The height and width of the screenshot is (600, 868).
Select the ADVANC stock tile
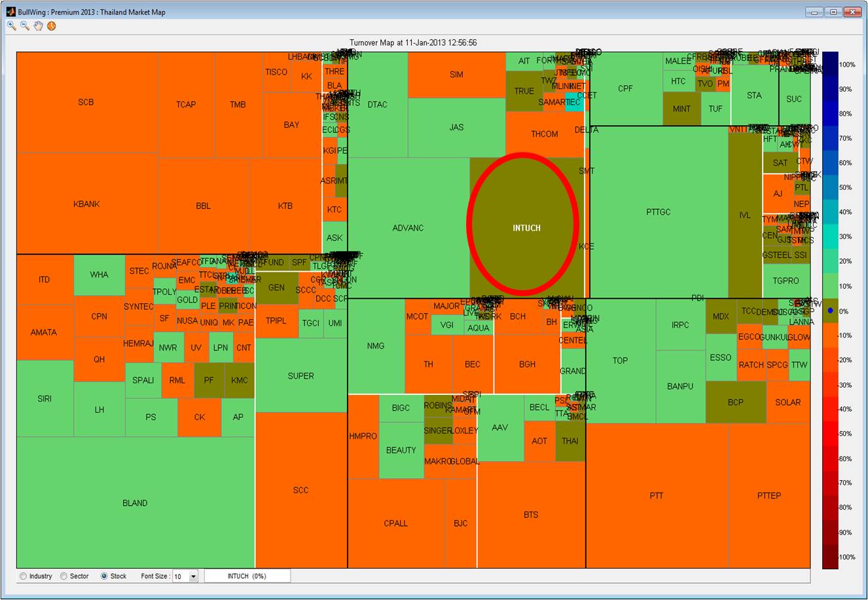pos(408,228)
